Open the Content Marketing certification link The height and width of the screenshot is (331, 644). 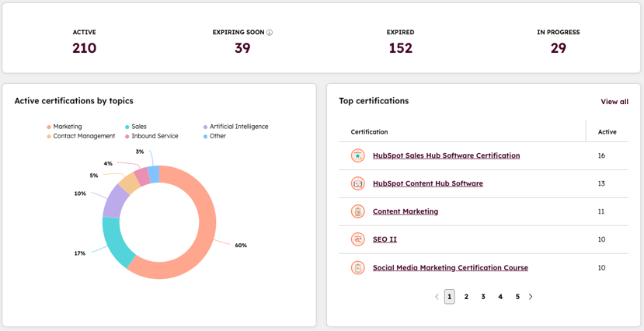pyautogui.click(x=406, y=211)
